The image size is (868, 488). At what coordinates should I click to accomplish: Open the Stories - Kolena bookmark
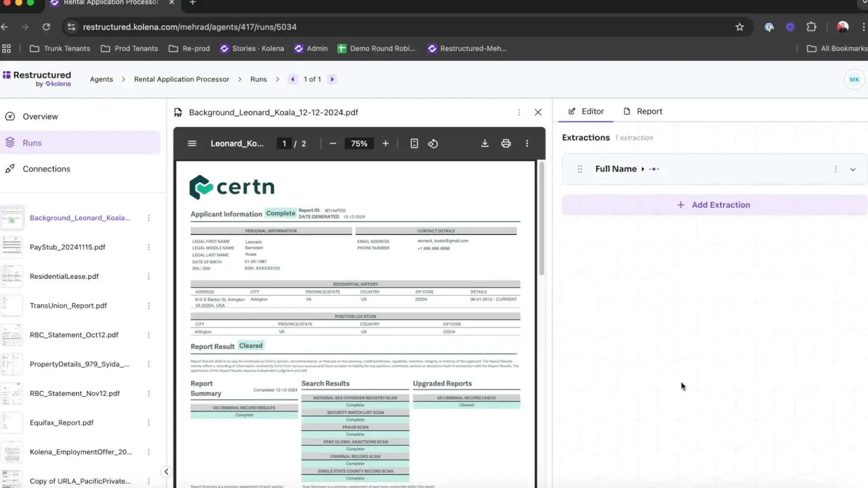pyautogui.click(x=252, y=48)
